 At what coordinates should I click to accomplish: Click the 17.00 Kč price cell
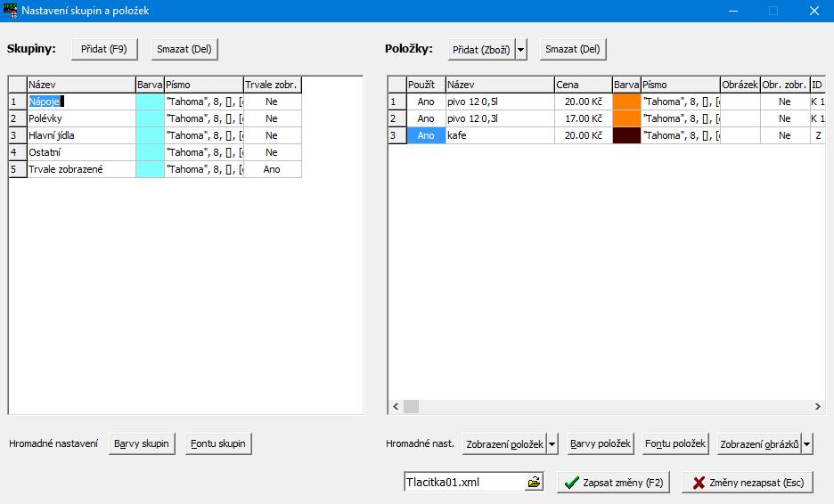click(x=584, y=118)
